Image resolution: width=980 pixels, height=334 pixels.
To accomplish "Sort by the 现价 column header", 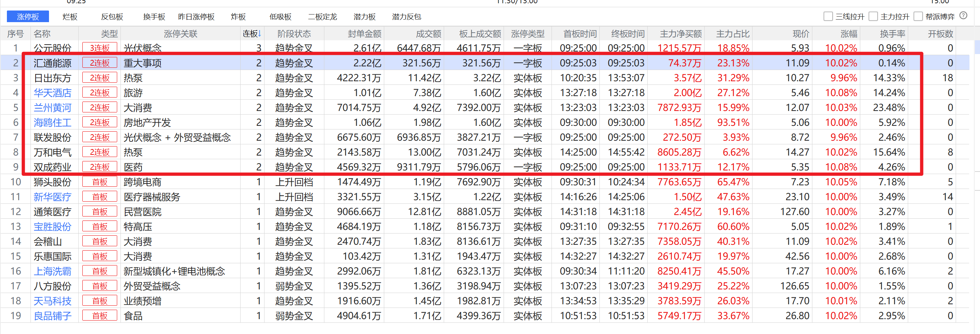I will [x=801, y=34].
